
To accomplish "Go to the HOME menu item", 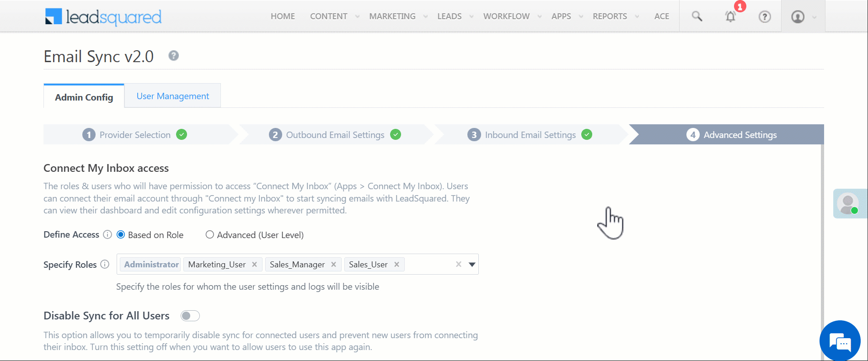I will [x=283, y=16].
